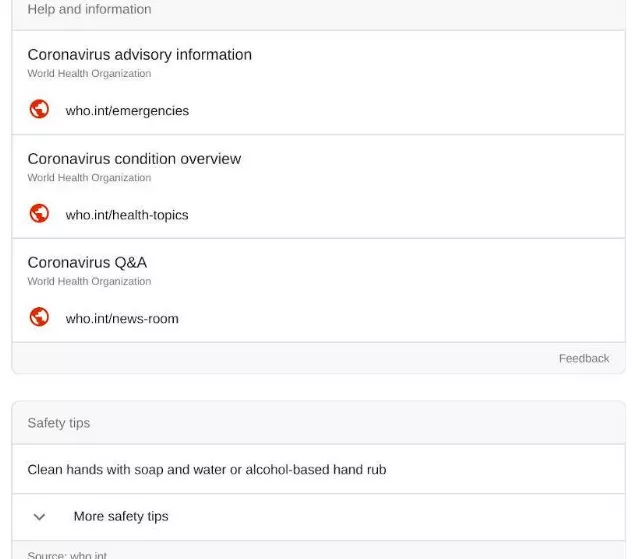Screen dimensions: 640x559
Task: Click the Feedback link
Action: [x=584, y=358]
